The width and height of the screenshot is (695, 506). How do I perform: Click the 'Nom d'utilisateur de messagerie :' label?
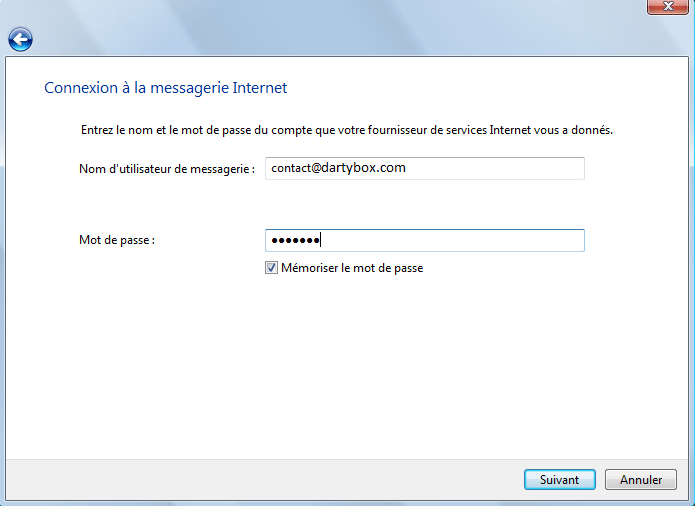pyautogui.click(x=167, y=169)
